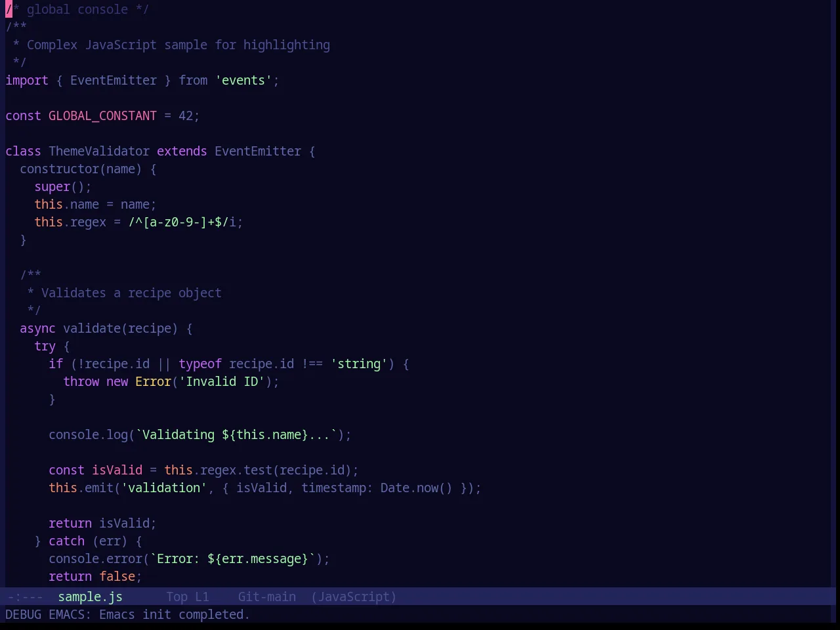Click the ThemeValidator class name
Image resolution: width=840 pixels, height=630 pixels.
pyautogui.click(x=99, y=151)
